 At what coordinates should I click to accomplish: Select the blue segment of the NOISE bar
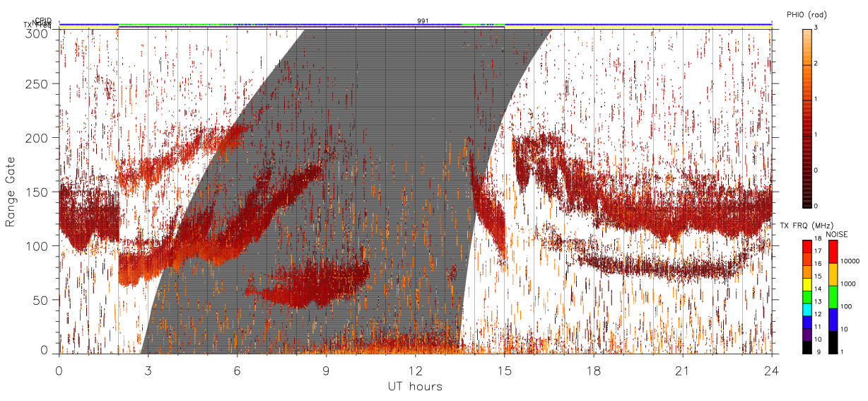(x=833, y=320)
